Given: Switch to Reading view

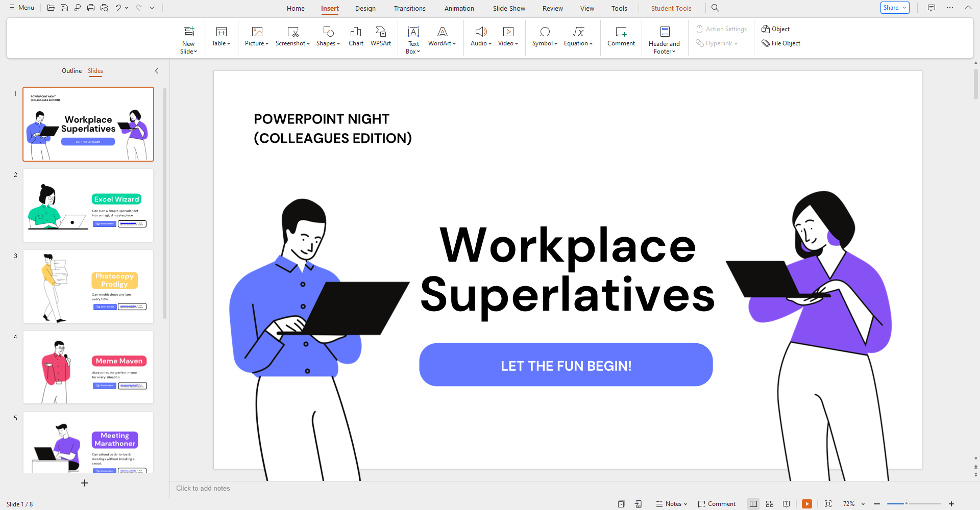Looking at the screenshot, I should click(x=786, y=504).
